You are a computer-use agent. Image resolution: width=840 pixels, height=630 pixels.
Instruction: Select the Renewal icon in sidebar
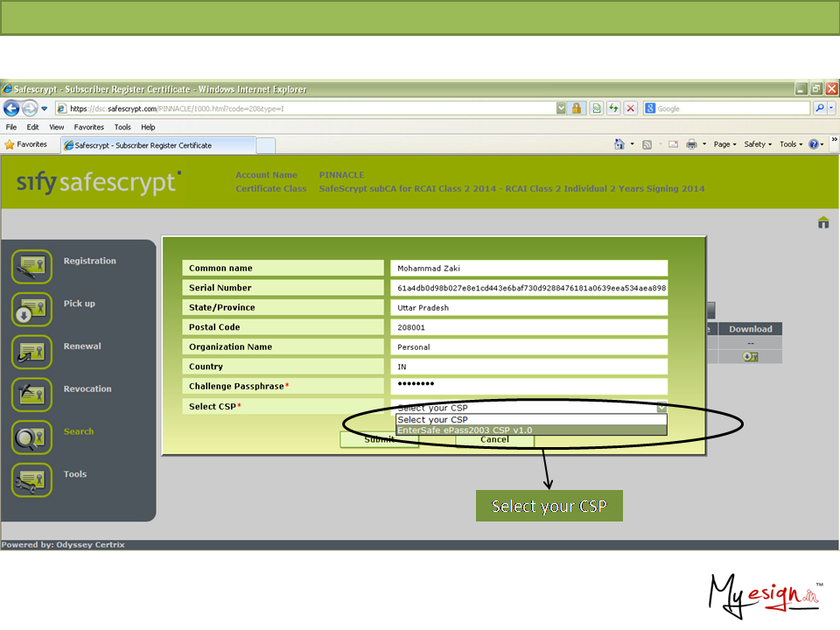(x=32, y=352)
